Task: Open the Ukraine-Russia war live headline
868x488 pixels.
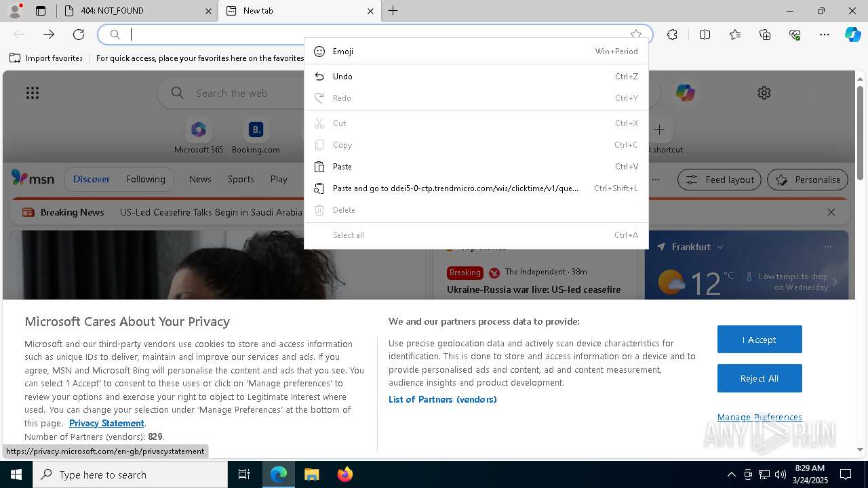Action: [x=534, y=289]
